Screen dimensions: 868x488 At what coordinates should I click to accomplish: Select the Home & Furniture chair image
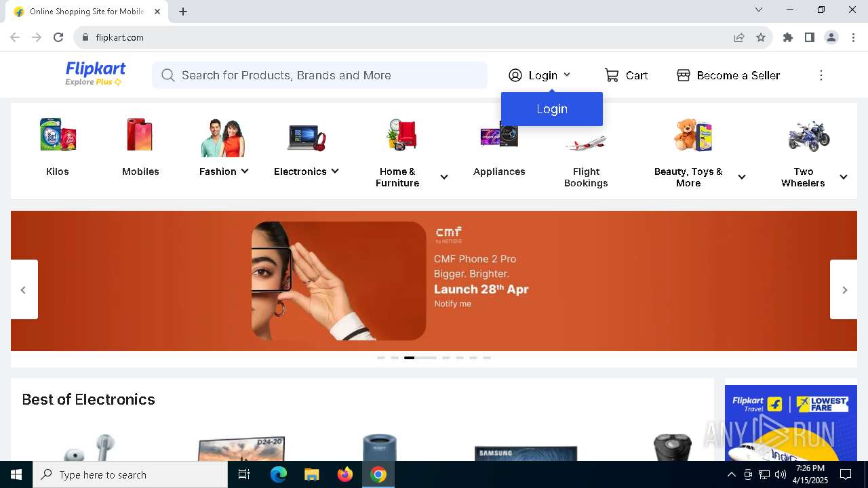coord(401,135)
